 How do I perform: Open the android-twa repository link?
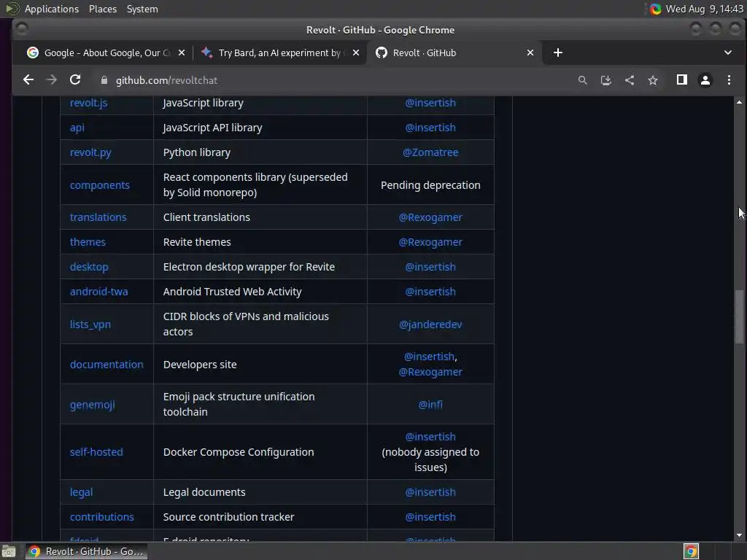tap(99, 292)
